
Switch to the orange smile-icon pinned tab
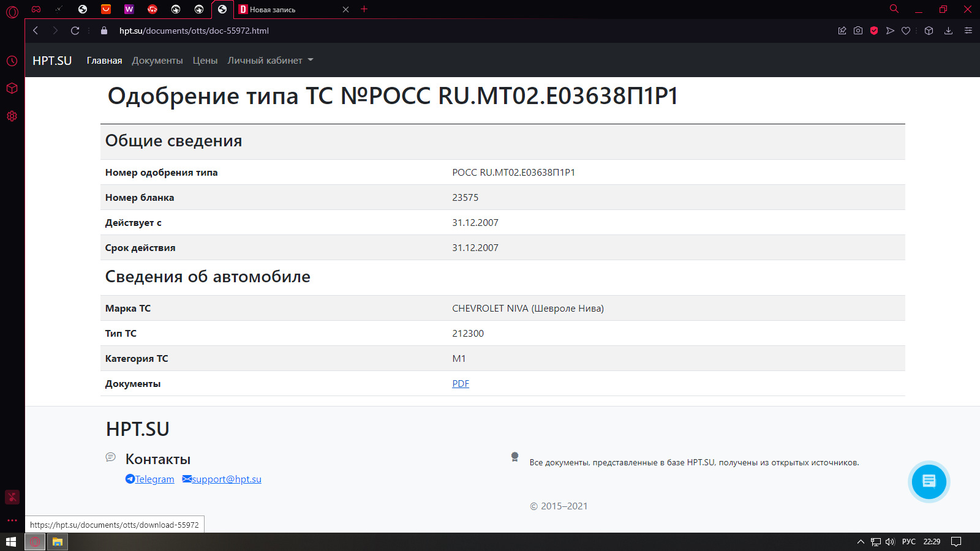(106, 9)
